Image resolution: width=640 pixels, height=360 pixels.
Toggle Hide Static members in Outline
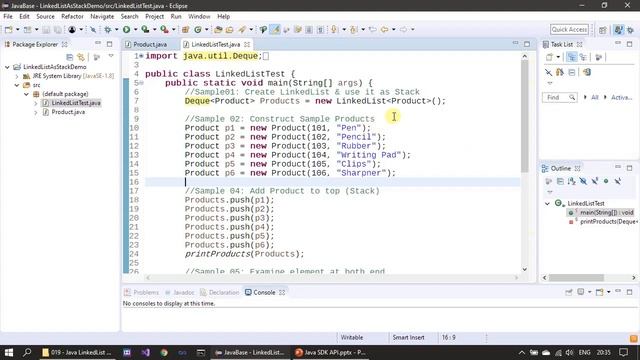tap(595, 181)
